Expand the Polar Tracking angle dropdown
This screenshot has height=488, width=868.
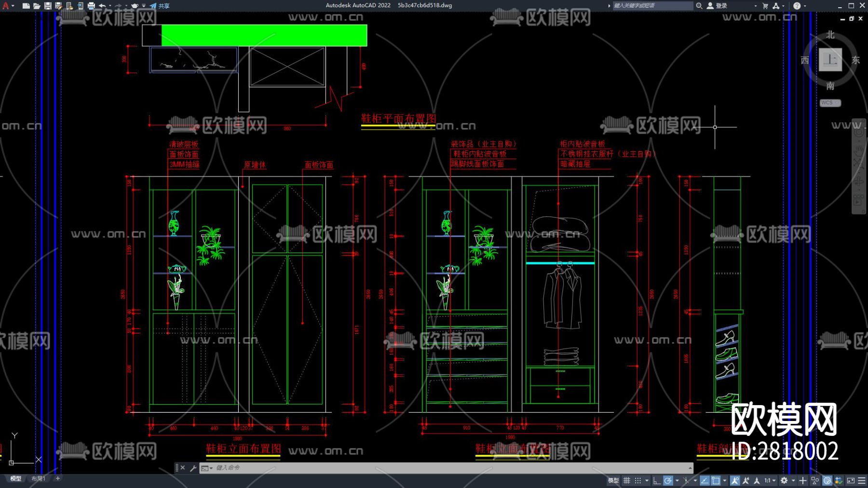click(677, 480)
